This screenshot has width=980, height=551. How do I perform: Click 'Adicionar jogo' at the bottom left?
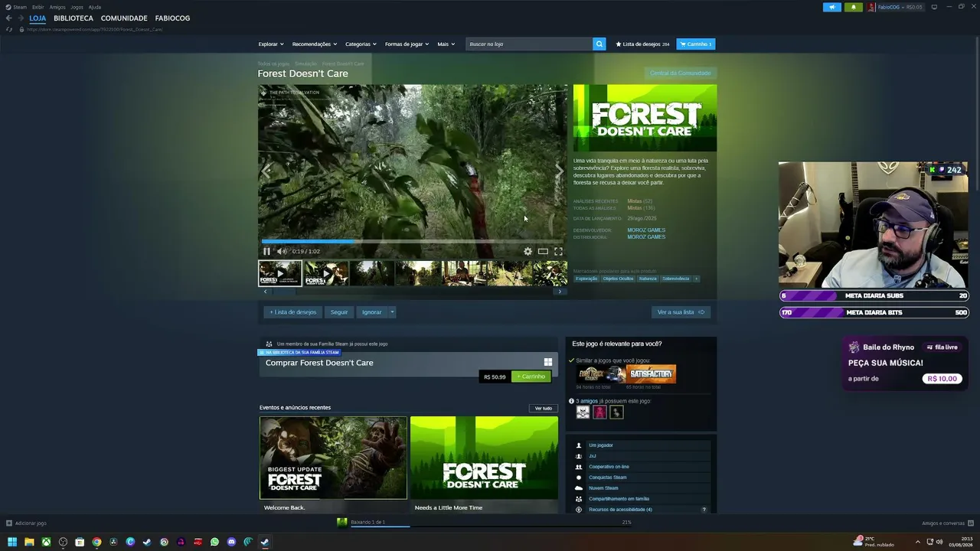tap(26, 523)
